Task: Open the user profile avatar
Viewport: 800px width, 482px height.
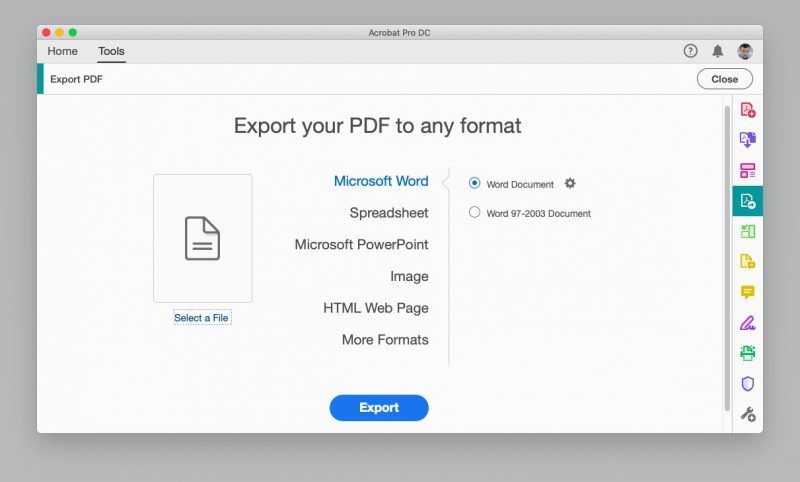Action: pyautogui.click(x=745, y=51)
